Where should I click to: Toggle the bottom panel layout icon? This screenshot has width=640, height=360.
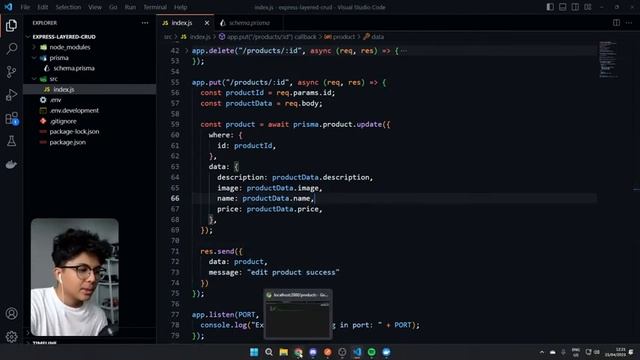pyautogui.click(x=562, y=7)
